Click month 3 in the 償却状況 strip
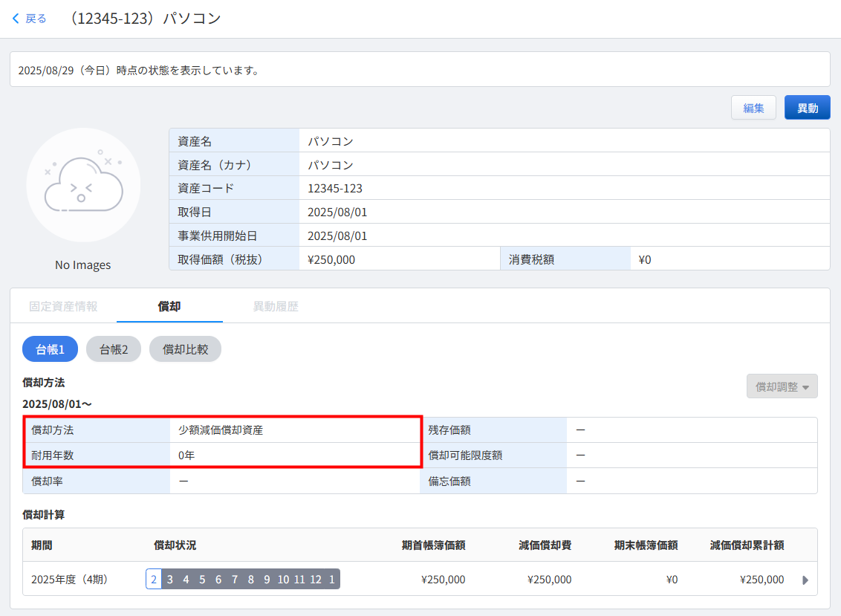Screen dimensions: 841x616 170,580
